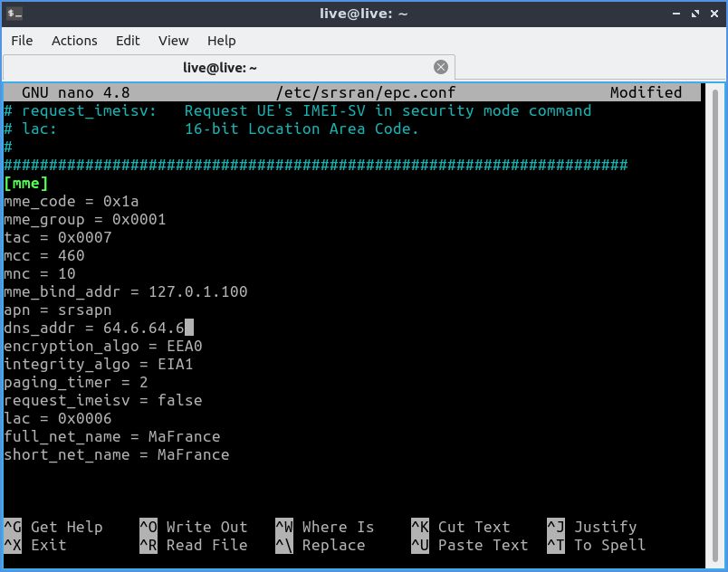Screen dimensions: 728x572
Task: Open the Edit menu
Action: point(128,41)
